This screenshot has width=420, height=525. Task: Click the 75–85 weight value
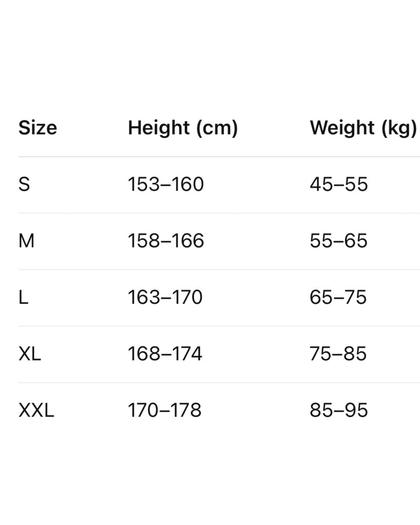[338, 354]
